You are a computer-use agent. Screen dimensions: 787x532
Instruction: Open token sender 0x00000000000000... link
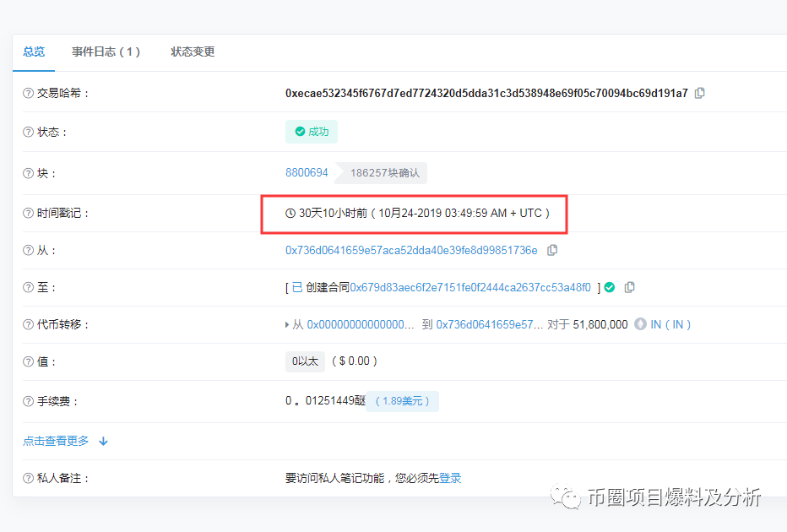pyautogui.click(x=361, y=324)
